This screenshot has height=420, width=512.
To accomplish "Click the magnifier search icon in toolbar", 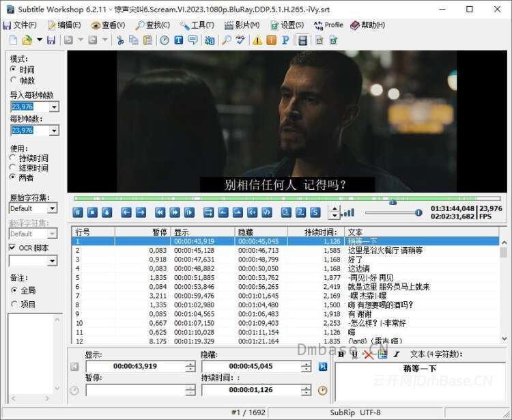I will [x=226, y=40].
